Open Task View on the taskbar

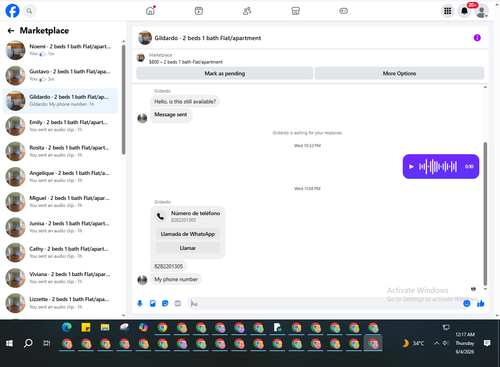point(47,343)
